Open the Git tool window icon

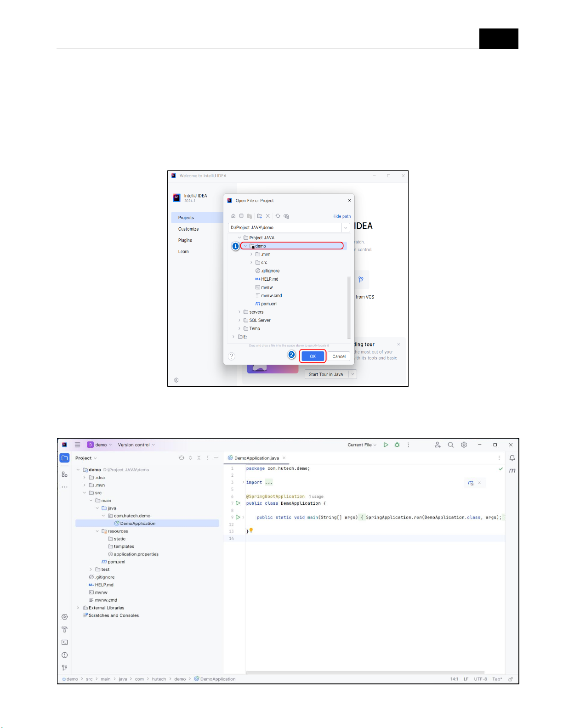tap(64, 668)
